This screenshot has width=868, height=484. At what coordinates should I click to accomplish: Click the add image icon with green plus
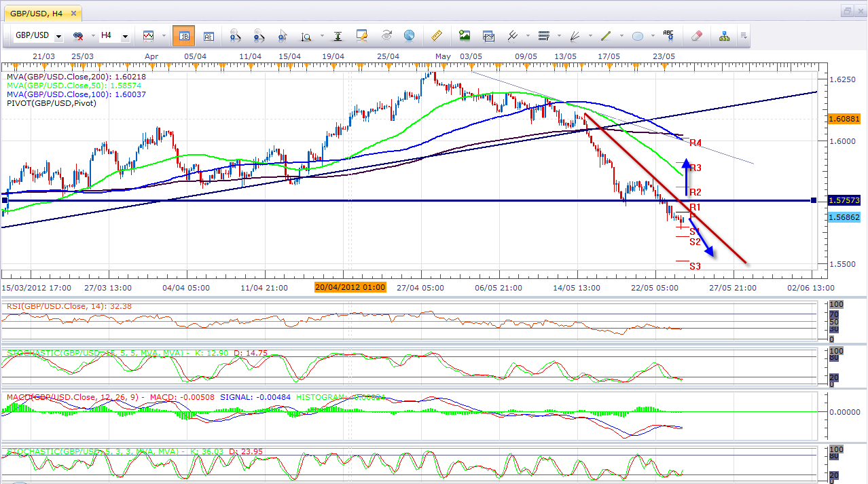tap(465, 35)
